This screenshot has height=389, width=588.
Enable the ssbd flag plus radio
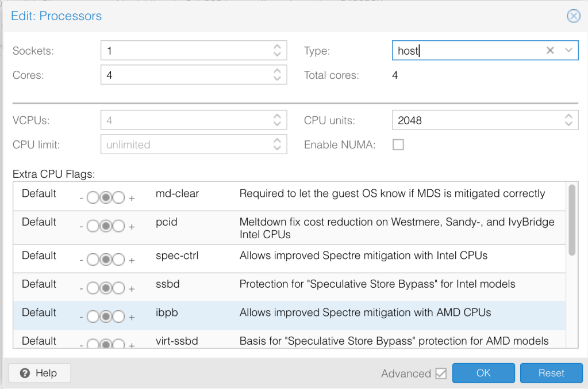coord(118,288)
